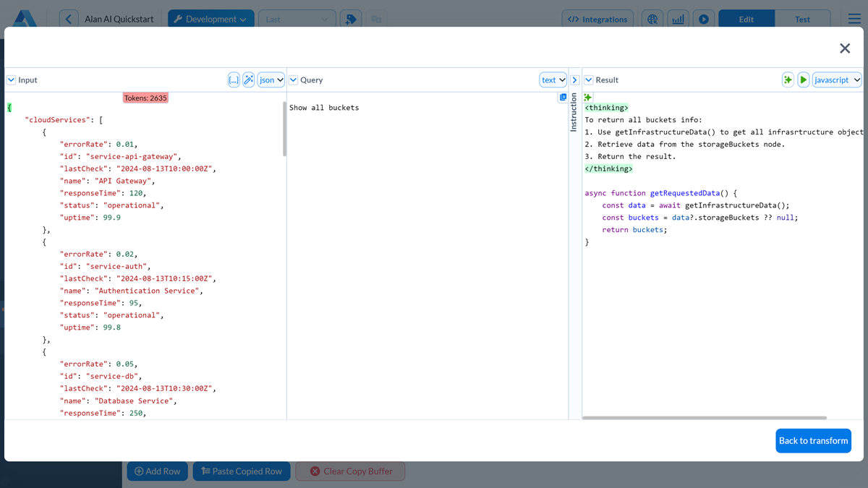Image resolution: width=868 pixels, height=488 pixels.
Task: Open analytics via the bar chart icon
Action: 678,18
